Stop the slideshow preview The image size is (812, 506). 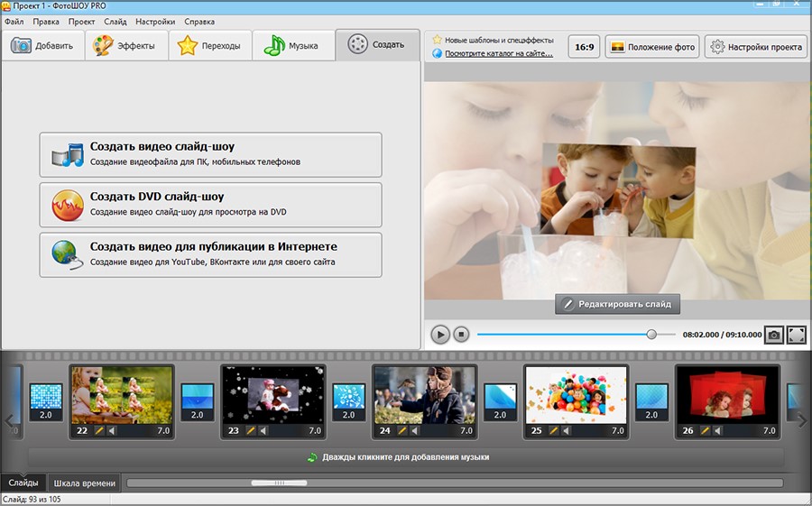pyautogui.click(x=461, y=335)
